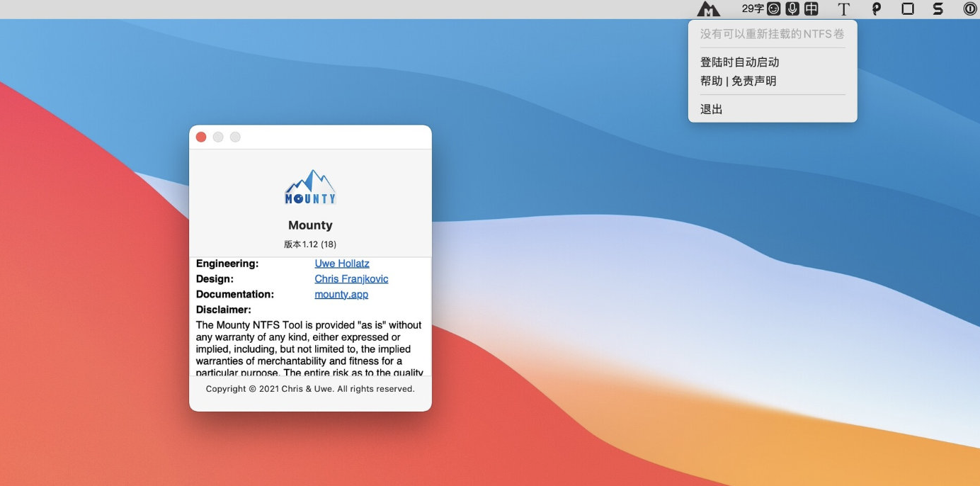Click the 29字 character count indicator
980x486 pixels.
(x=753, y=9)
